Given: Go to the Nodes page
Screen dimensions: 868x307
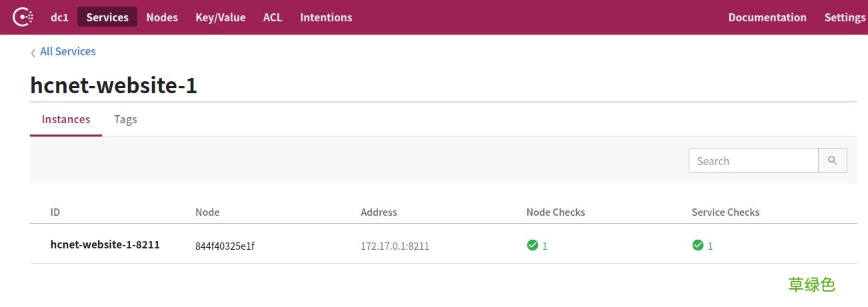Looking at the screenshot, I should [x=162, y=17].
